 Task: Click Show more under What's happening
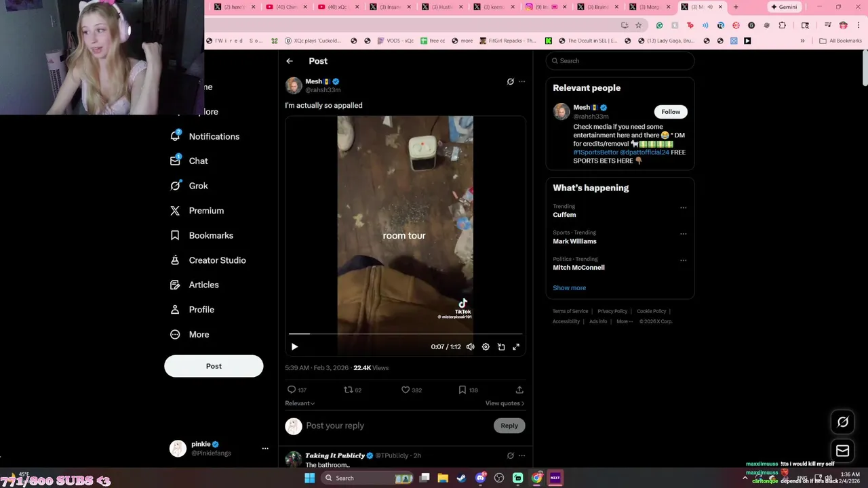[569, 288]
